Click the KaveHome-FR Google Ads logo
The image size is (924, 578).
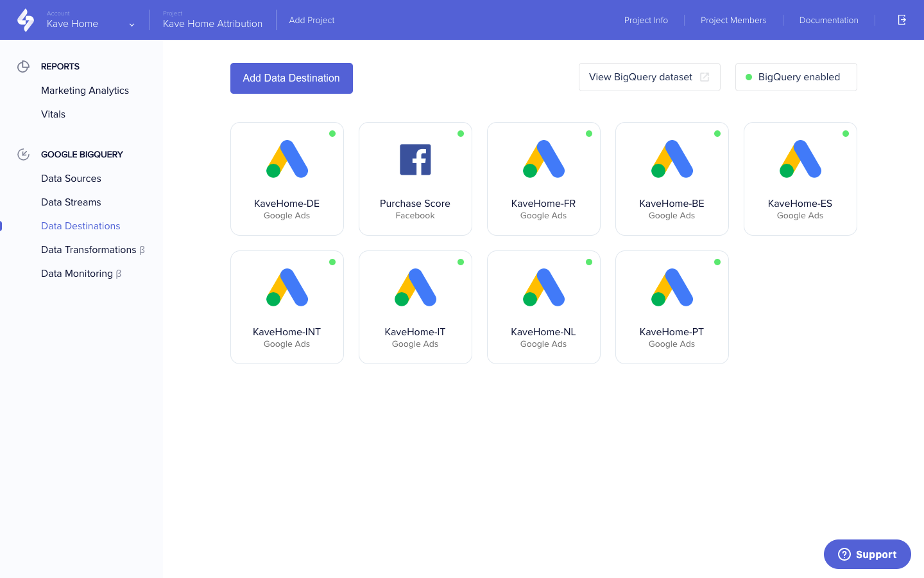pyautogui.click(x=543, y=159)
